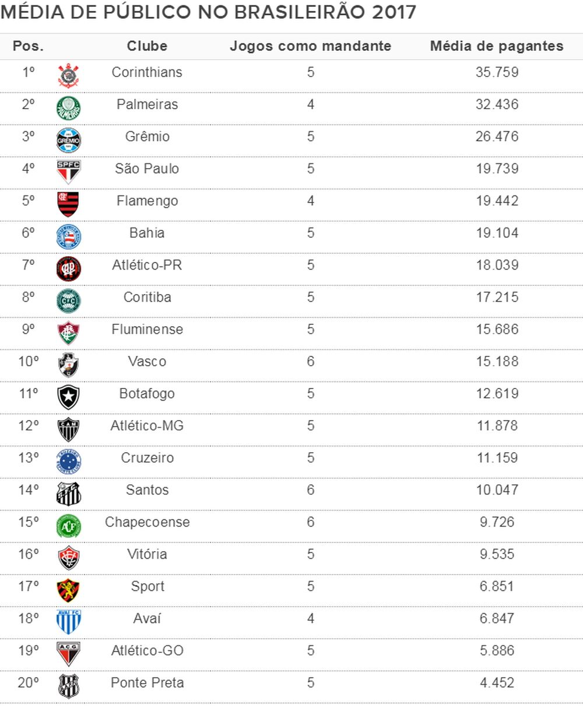Click the Bahia team badge
The width and height of the screenshot is (583, 728).
click(69, 237)
